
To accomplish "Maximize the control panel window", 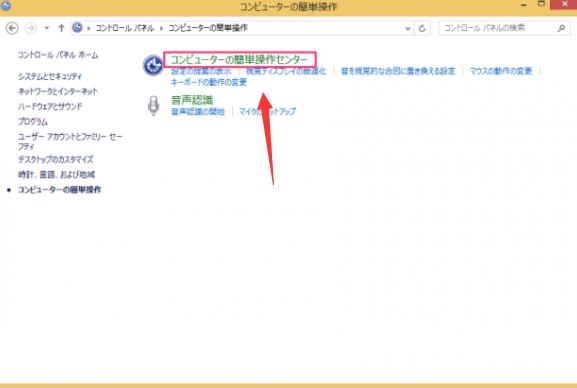I will tap(541, 4).
